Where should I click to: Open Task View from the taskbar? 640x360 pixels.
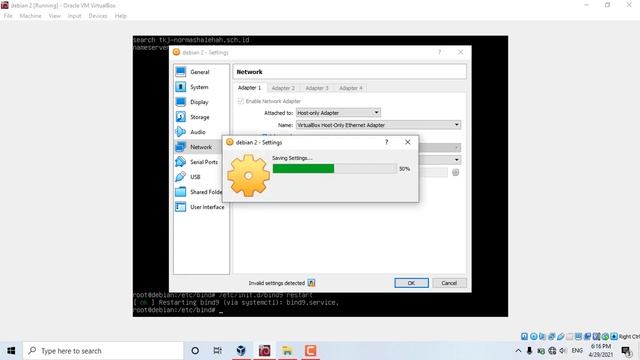(x=218, y=351)
